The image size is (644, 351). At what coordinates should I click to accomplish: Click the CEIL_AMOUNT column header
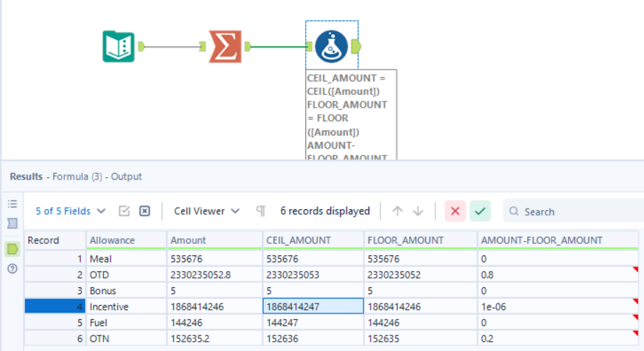click(x=313, y=240)
